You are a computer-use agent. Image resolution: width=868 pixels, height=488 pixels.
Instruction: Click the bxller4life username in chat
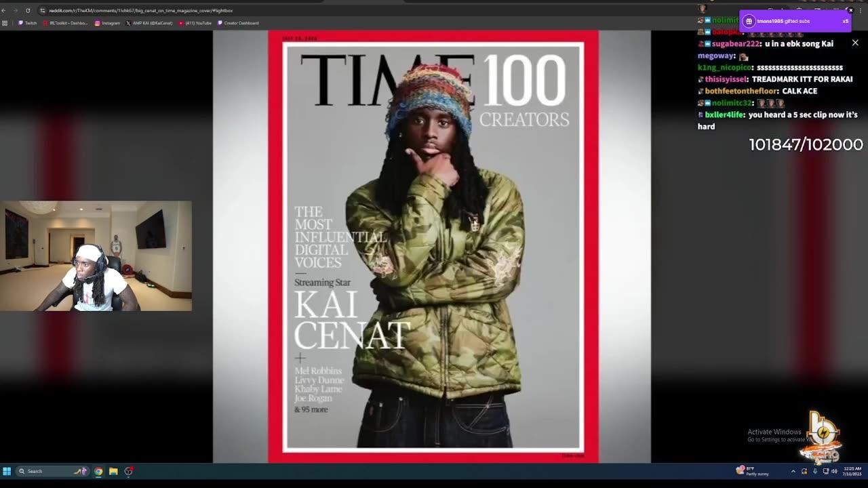(x=724, y=115)
